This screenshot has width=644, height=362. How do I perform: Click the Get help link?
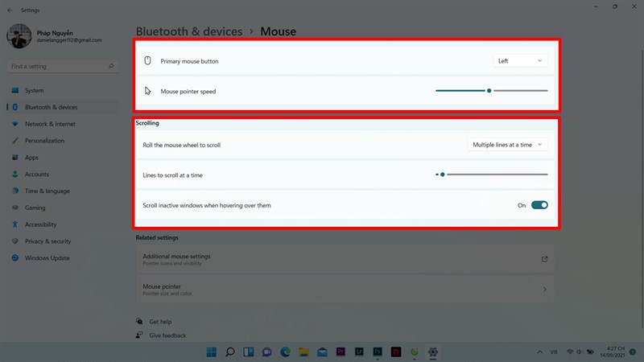click(160, 322)
